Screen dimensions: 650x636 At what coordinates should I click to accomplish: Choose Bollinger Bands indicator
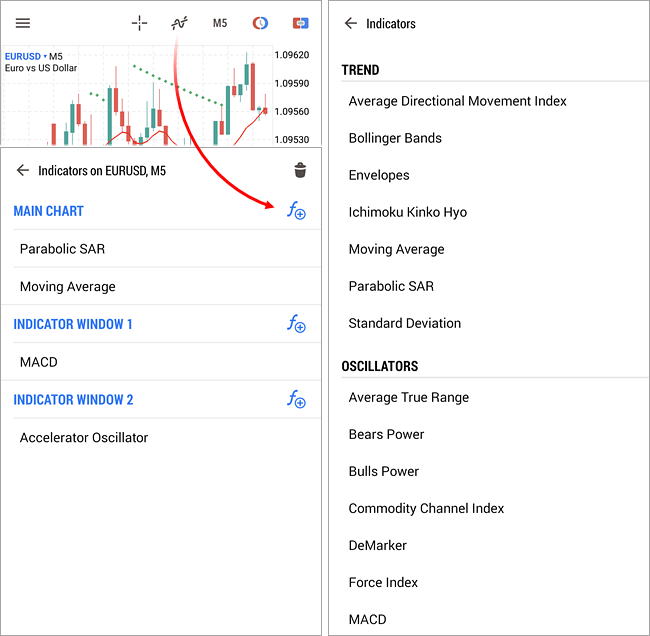tap(395, 138)
